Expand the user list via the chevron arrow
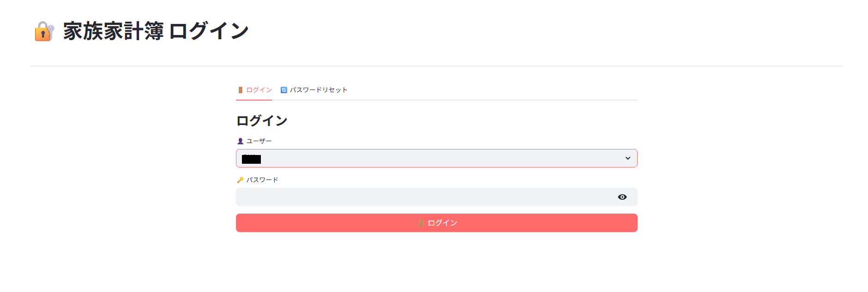Screen dimensions: 868x292 pos(627,158)
